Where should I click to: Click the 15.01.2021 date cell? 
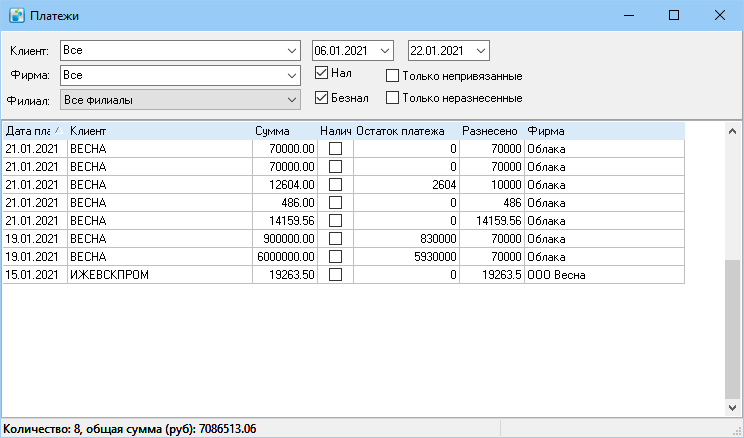35,275
